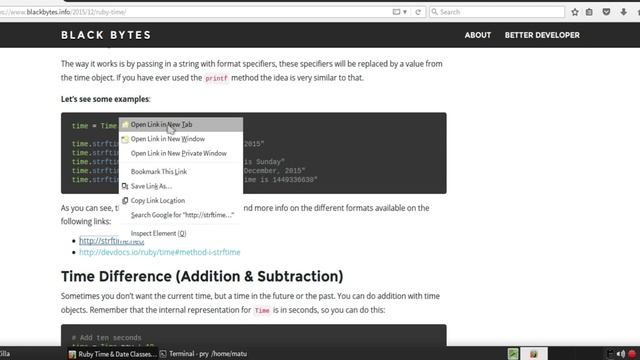Click the red Time code word
This screenshot has height=360, width=640.
pos(262,311)
